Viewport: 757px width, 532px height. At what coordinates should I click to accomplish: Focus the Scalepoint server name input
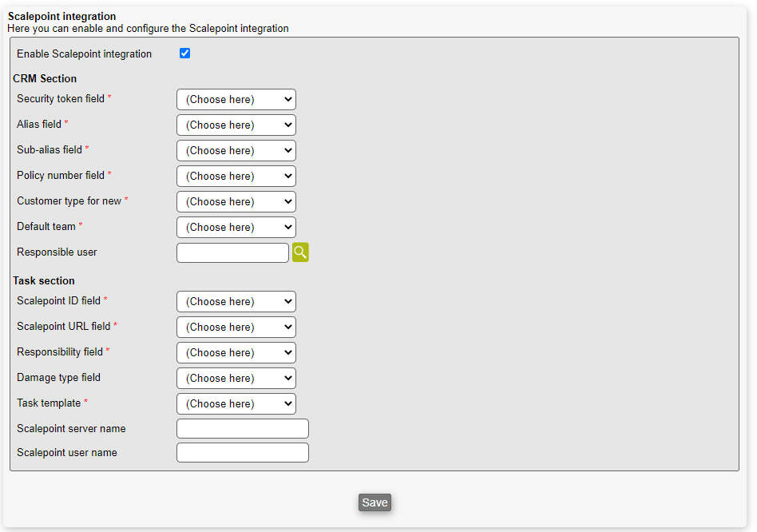pos(242,429)
